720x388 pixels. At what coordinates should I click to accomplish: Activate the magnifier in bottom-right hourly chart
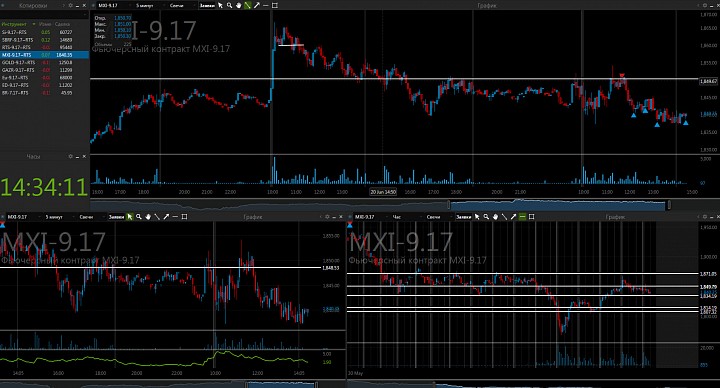pyautogui.click(x=486, y=217)
